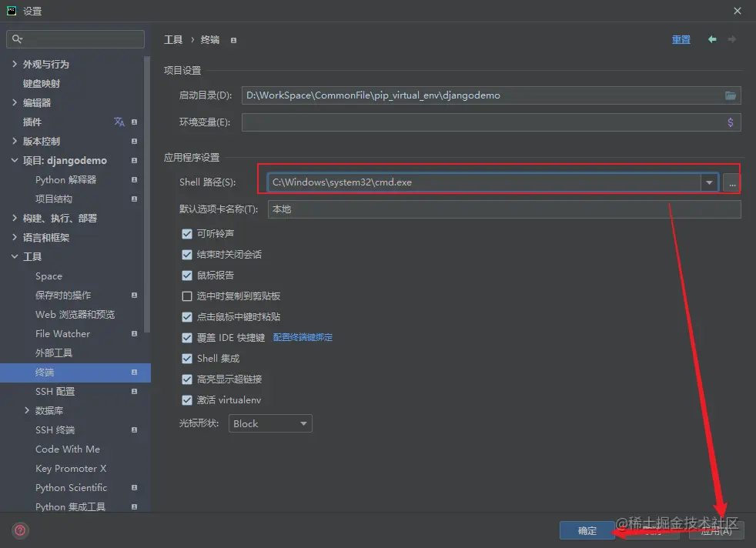The height and width of the screenshot is (548, 756).
Task: Open the Shell path dropdown arrow
Action: (709, 182)
